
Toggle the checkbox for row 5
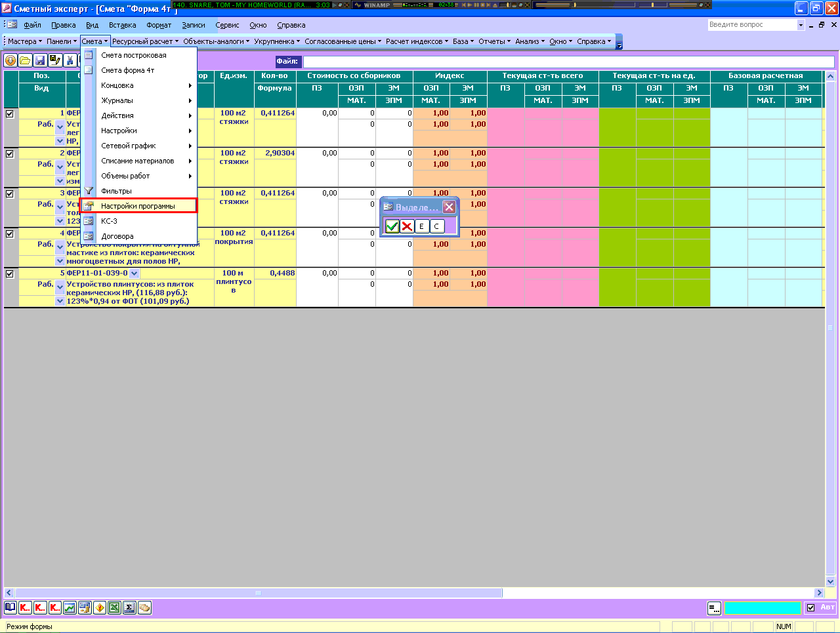coord(10,274)
